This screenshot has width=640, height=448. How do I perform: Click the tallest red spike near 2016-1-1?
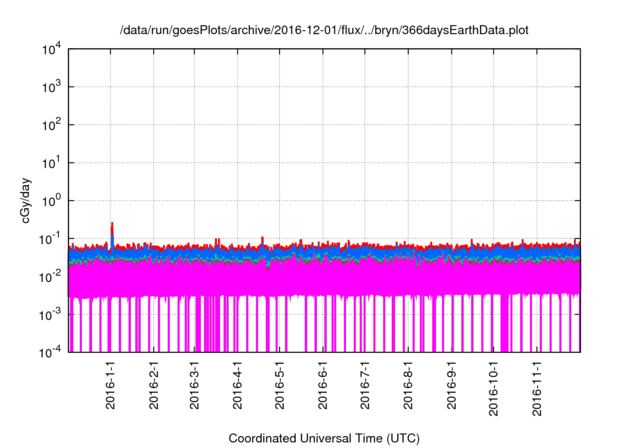[112, 225]
